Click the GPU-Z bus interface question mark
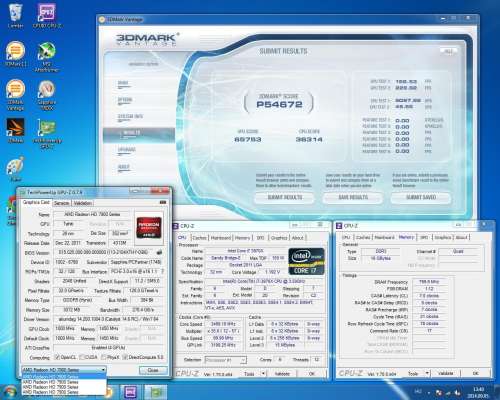 coord(163,272)
